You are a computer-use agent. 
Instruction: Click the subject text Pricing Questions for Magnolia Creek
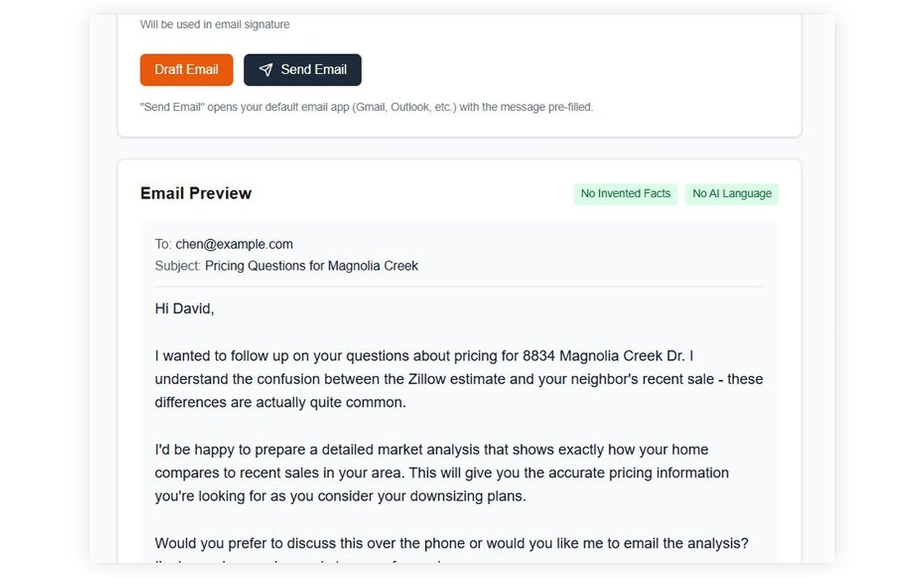click(311, 266)
